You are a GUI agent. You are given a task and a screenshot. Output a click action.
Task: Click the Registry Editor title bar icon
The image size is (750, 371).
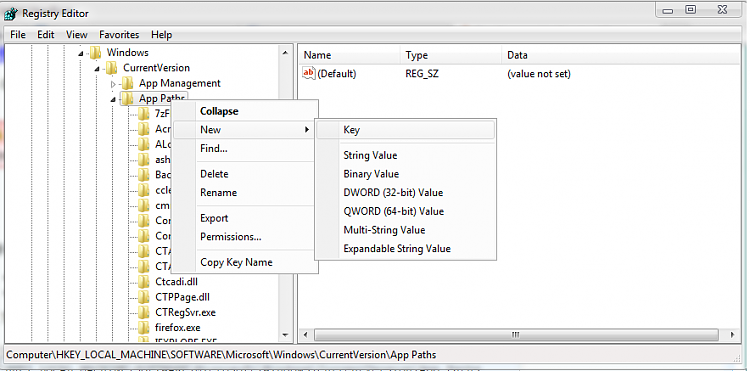coord(11,14)
